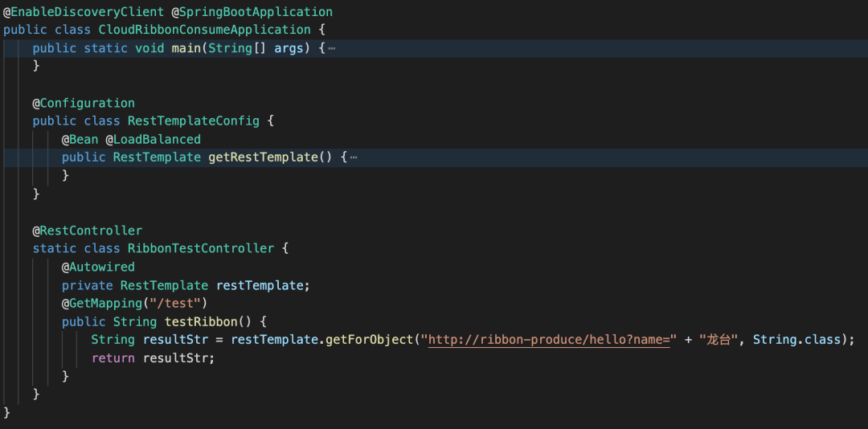868x429 pixels.
Task: Click the @Bean annotation
Action: click(80, 139)
